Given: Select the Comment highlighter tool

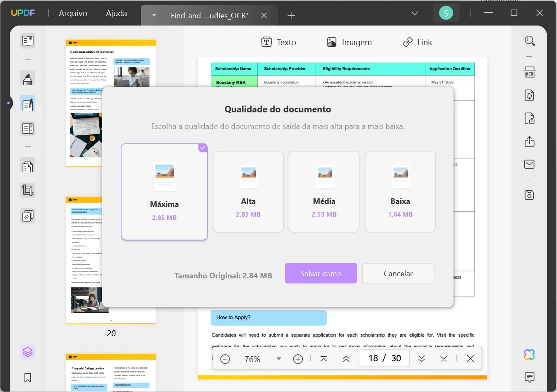Looking at the screenshot, I should pos(28,79).
